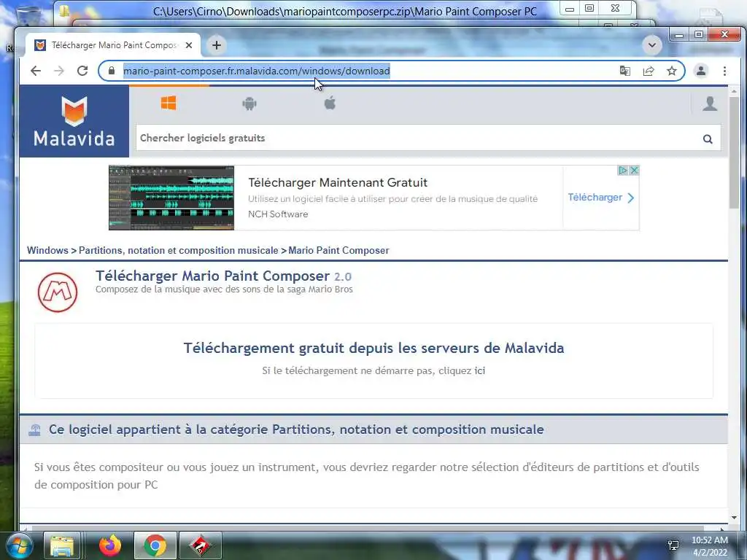The image size is (747, 560).
Task: Click the ad's Télécharger button
Action: pyautogui.click(x=601, y=198)
